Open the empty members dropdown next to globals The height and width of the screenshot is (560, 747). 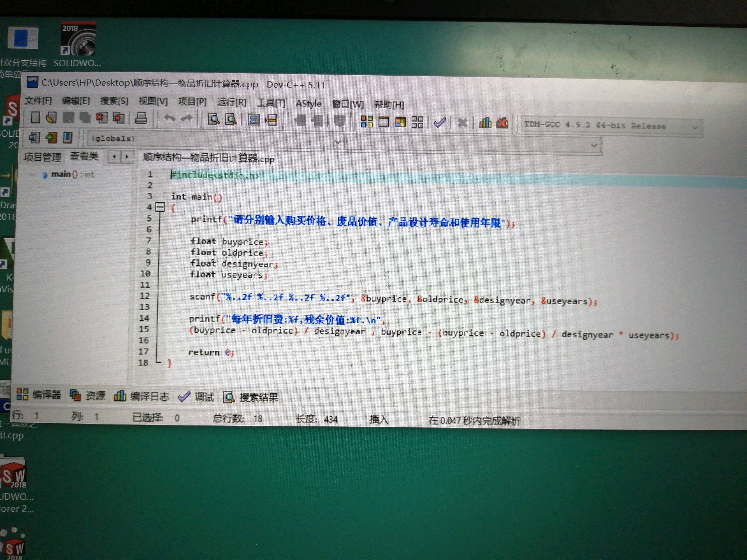(594, 145)
